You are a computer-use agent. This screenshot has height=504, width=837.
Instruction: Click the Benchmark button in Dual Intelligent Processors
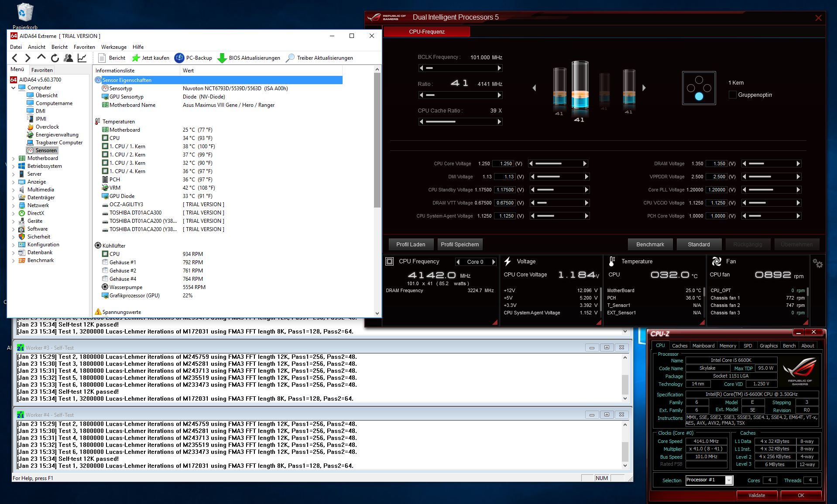(650, 245)
